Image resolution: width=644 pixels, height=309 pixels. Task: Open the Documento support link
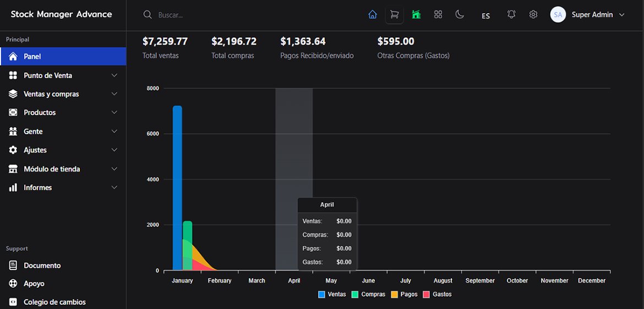point(42,266)
